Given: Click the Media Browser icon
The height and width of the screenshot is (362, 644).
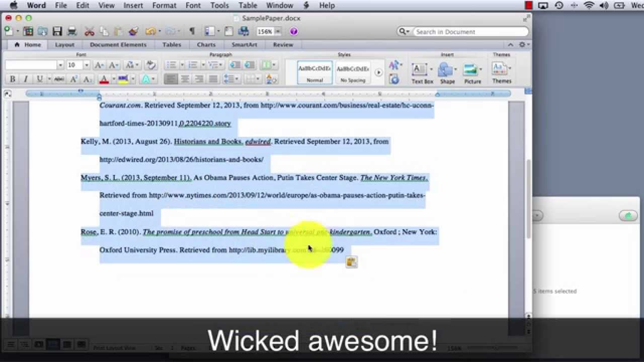Looking at the screenshot, I should pyautogui.click(x=244, y=32).
